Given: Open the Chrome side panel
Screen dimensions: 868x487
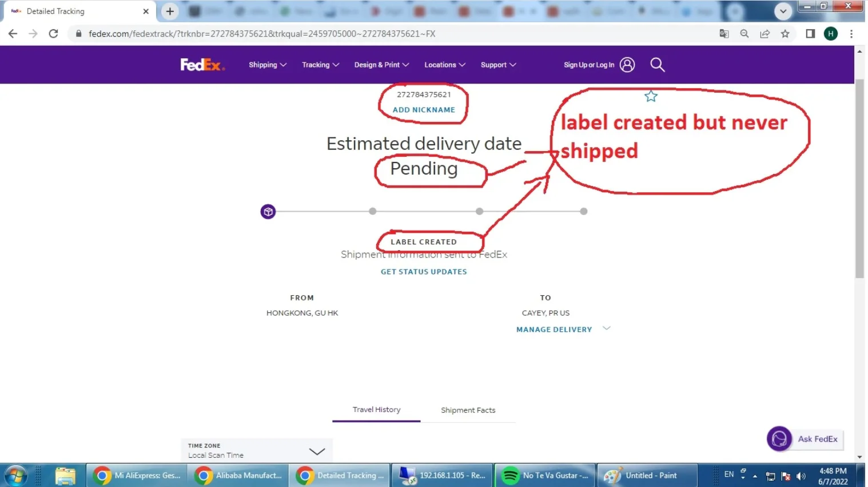Looking at the screenshot, I should point(810,34).
